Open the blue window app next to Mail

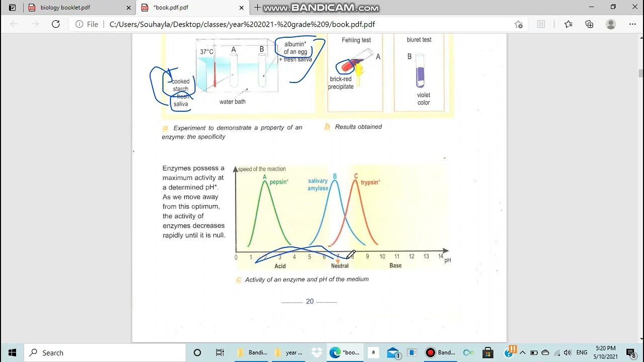coord(412,352)
